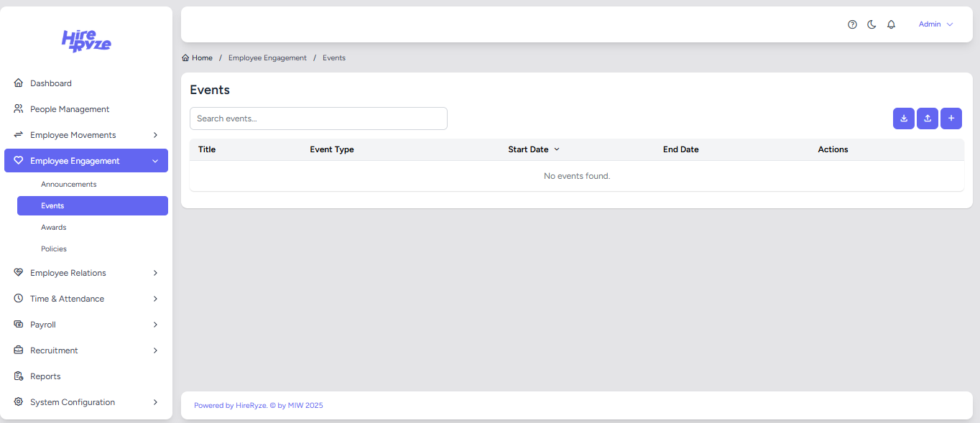This screenshot has height=423, width=980.
Task: Collapse the Employee Engagement section
Action: [x=86, y=161]
